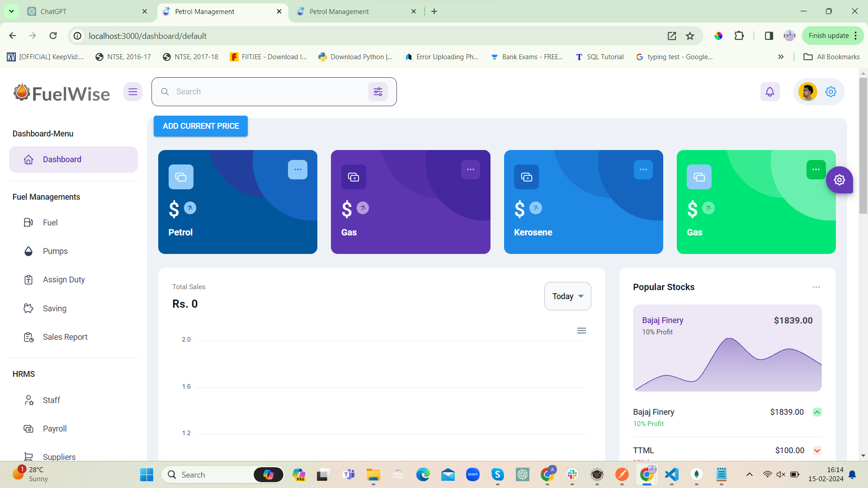Click floating purple settings gear button
Image resolution: width=868 pixels, height=488 pixels.
coord(839,180)
